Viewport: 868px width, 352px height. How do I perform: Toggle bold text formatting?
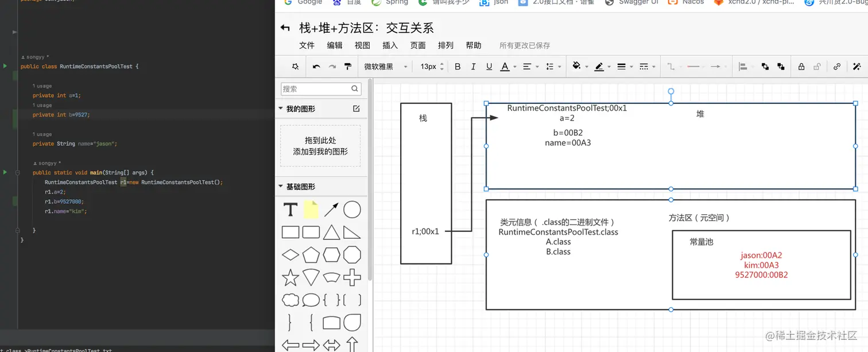458,67
